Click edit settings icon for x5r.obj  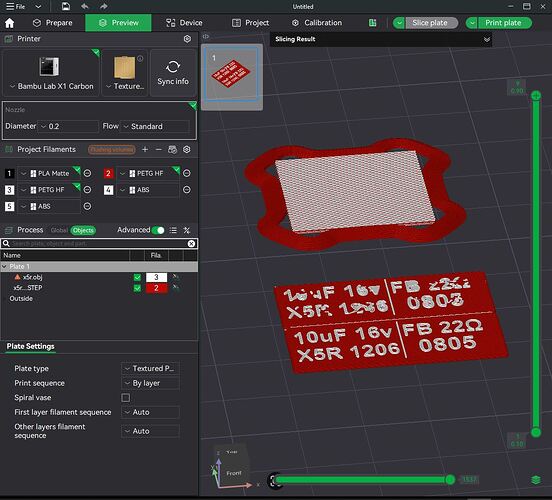click(175, 277)
